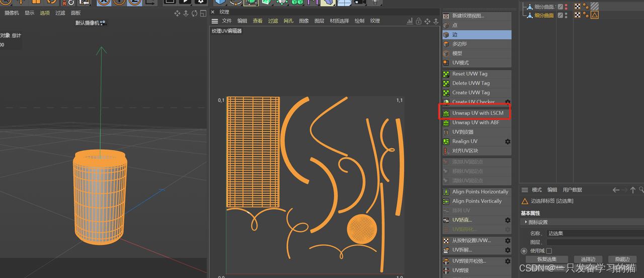The height and width of the screenshot is (278, 644).
Task: Open attribute manager 模式 menu
Action: [537, 190]
